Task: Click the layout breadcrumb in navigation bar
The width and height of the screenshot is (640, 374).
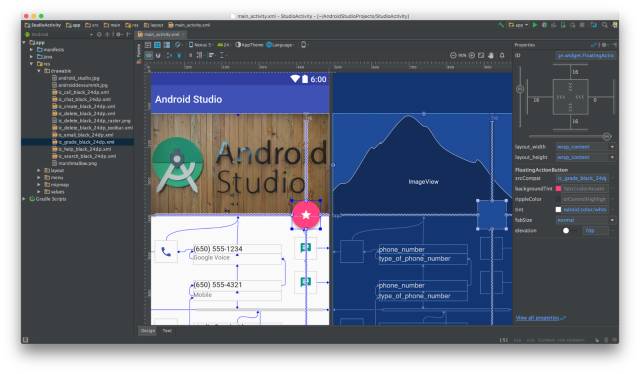Action: 153,25
